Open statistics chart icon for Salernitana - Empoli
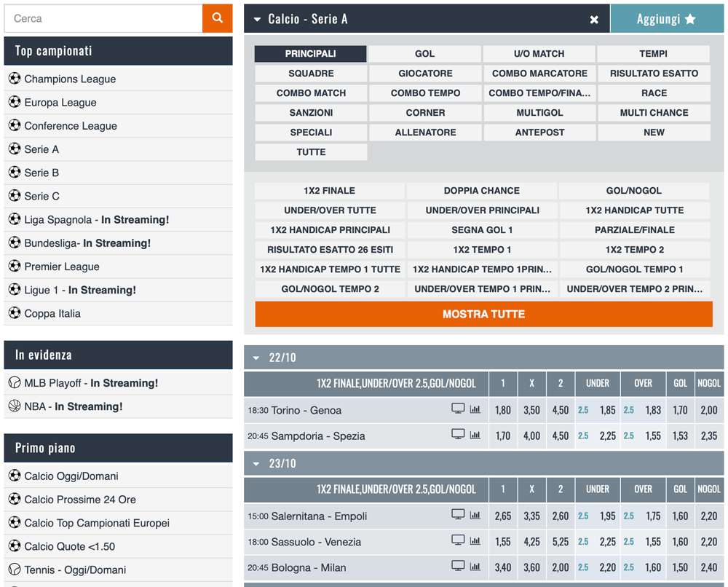This screenshot has width=728, height=587. 475,515
